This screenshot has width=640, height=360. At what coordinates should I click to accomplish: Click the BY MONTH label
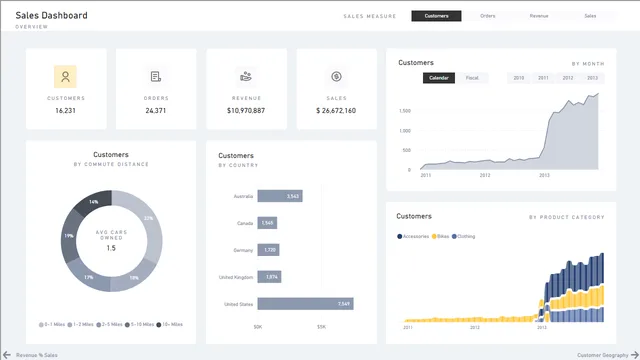pos(588,64)
